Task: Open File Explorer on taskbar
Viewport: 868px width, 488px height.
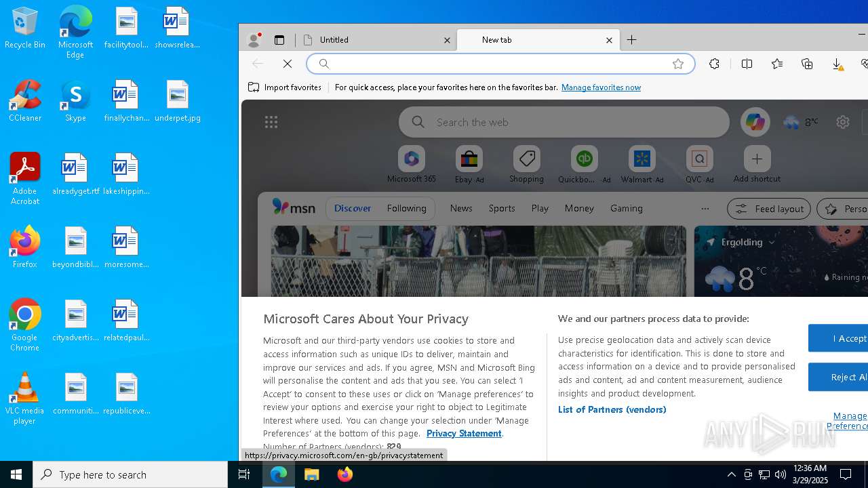Action: tap(312, 474)
